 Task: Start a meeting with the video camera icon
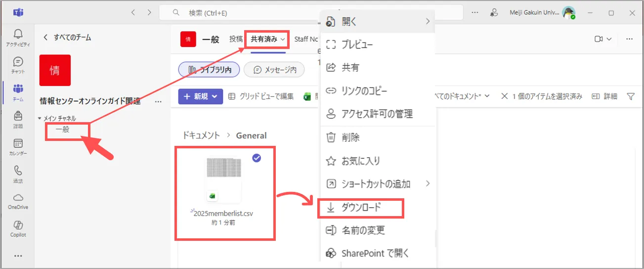(x=599, y=39)
